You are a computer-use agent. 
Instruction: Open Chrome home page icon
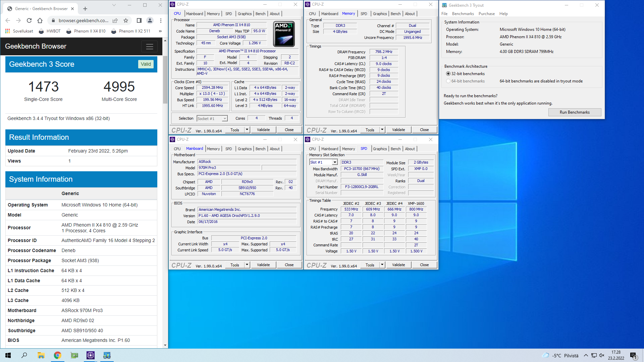[x=40, y=20]
